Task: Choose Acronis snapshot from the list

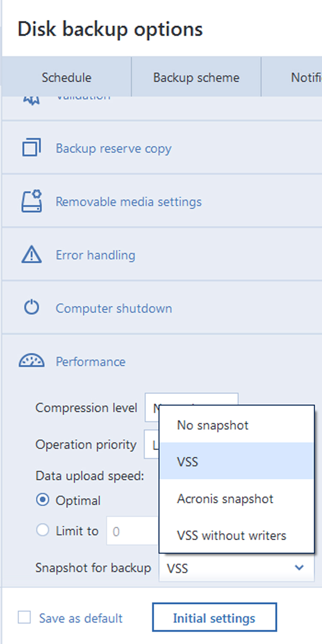Action: 225,498
